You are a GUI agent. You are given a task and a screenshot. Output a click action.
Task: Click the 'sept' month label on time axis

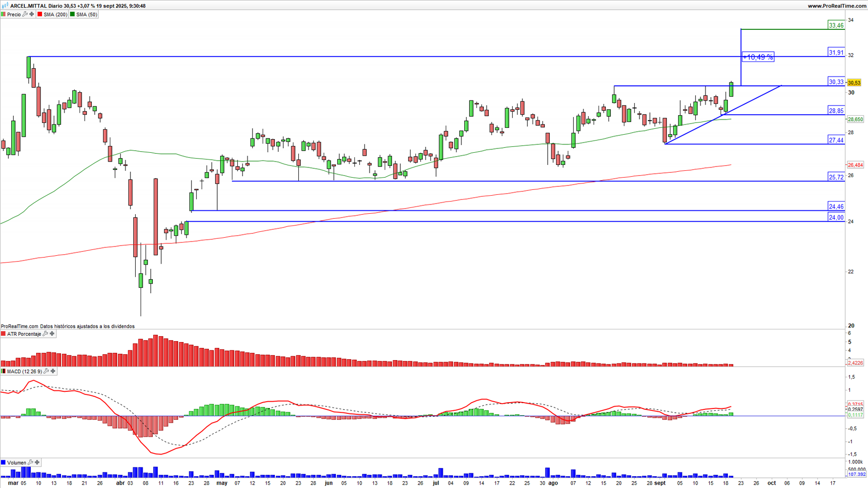point(660,483)
